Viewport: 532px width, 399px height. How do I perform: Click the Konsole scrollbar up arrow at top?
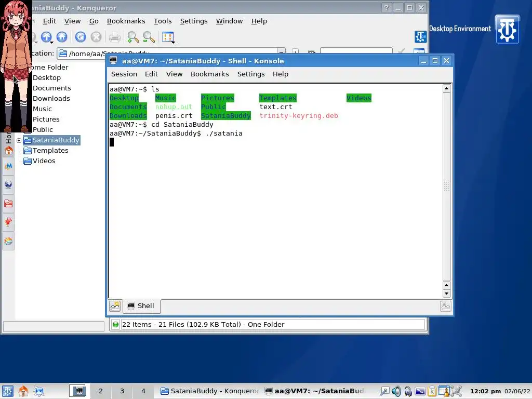[446, 89]
